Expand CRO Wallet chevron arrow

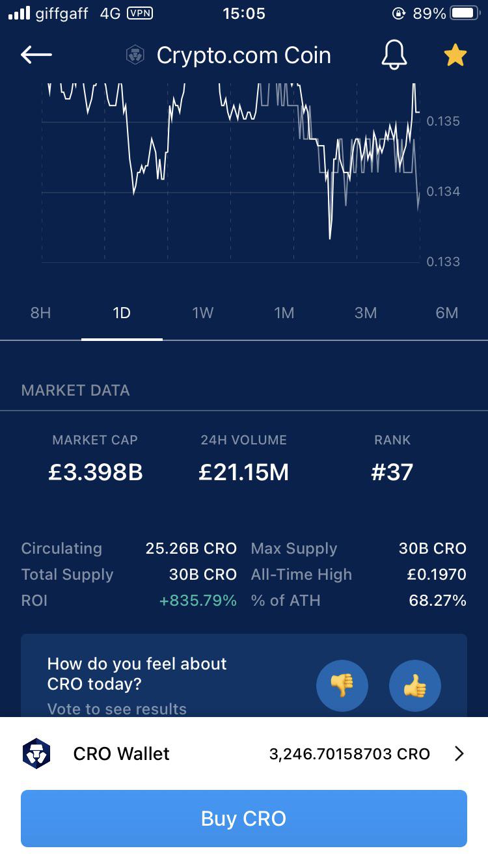click(459, 753)
